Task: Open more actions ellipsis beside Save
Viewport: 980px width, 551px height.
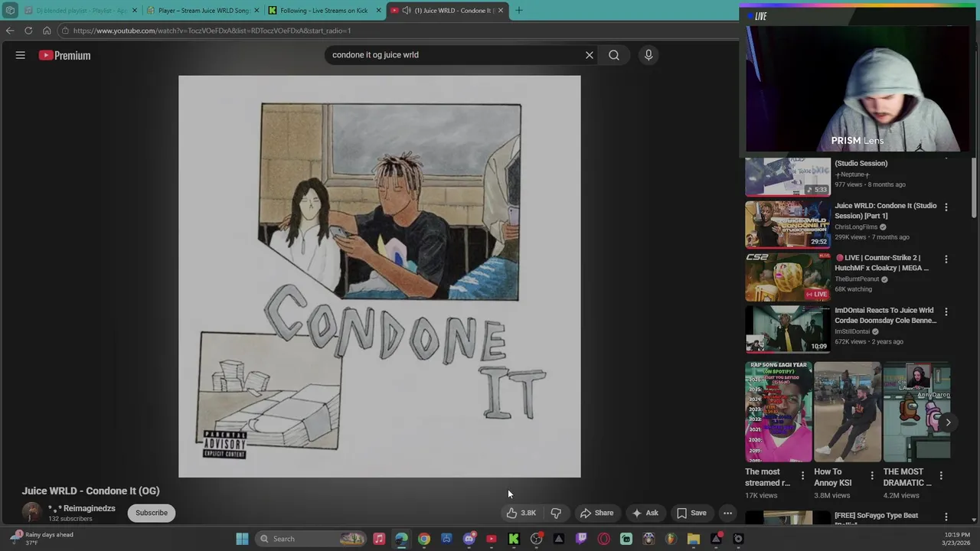Action: click(728, 513)
